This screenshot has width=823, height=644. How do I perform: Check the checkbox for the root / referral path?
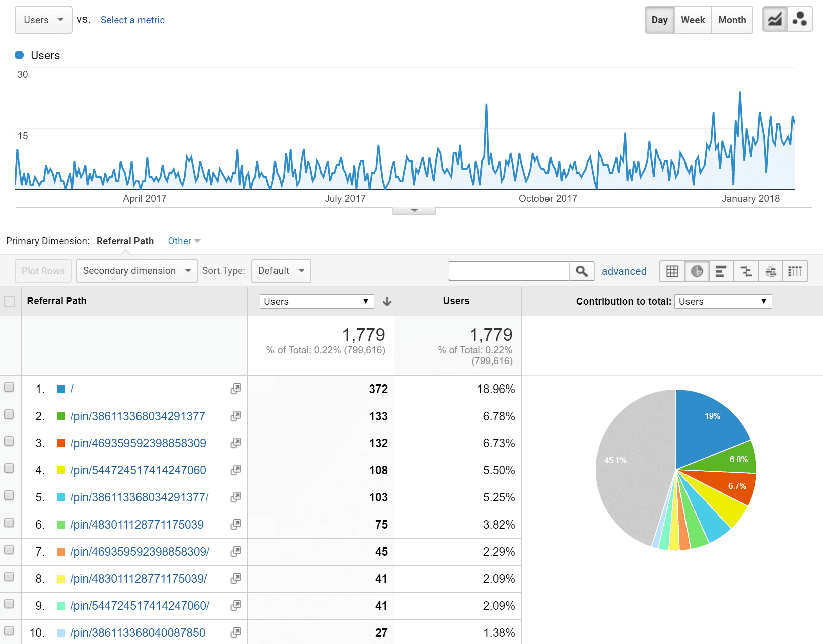click(9, 387)
